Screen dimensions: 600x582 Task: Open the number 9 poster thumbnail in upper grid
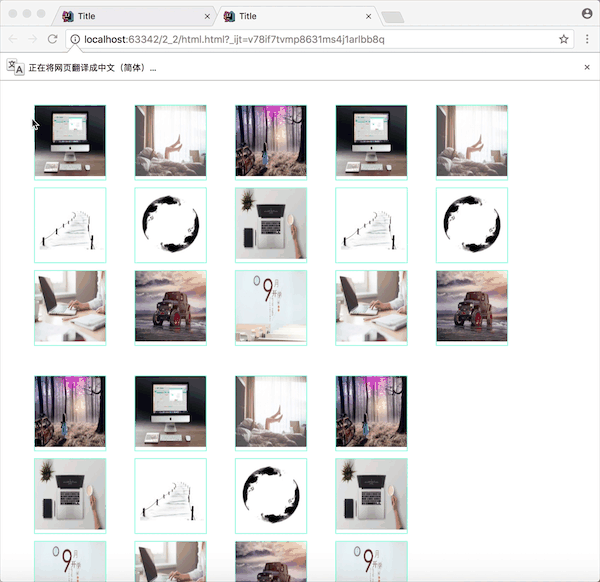[x=271, y=306]
